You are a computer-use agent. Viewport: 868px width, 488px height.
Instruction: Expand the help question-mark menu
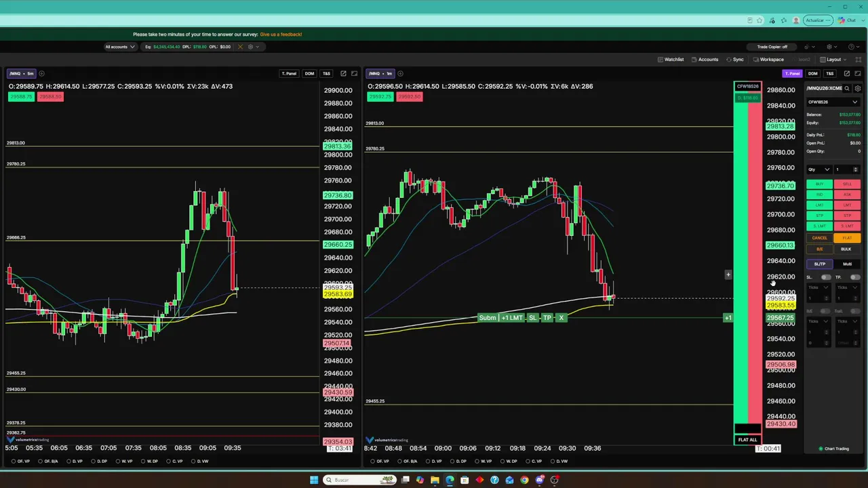[x=854, y=47]
